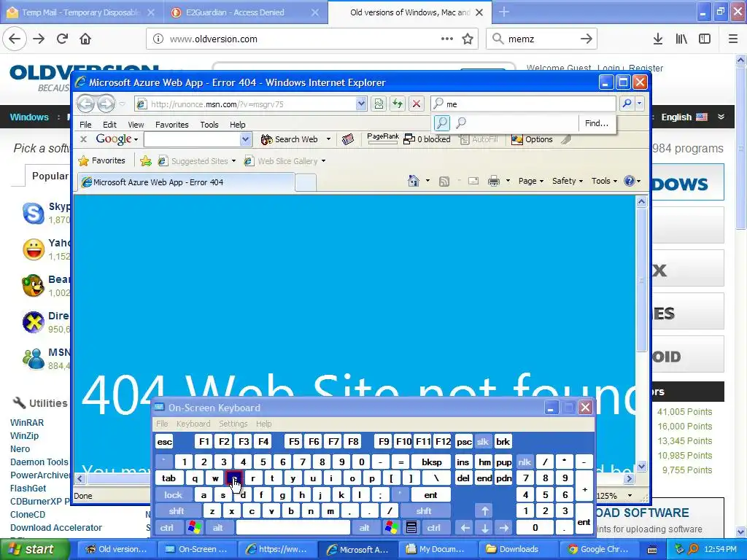Toggle right shft key on On-Screen Keyboard

pyautogui.click(x=424, y=511)
